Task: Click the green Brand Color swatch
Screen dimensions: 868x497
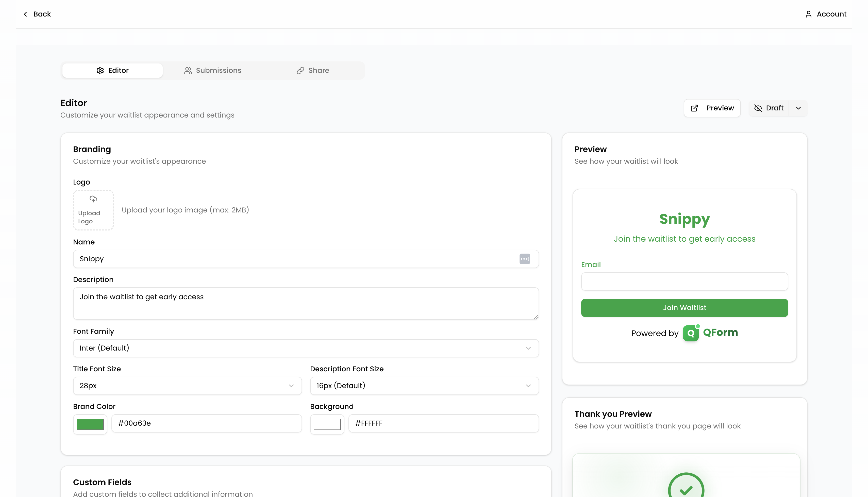Action: click(90, 424)
